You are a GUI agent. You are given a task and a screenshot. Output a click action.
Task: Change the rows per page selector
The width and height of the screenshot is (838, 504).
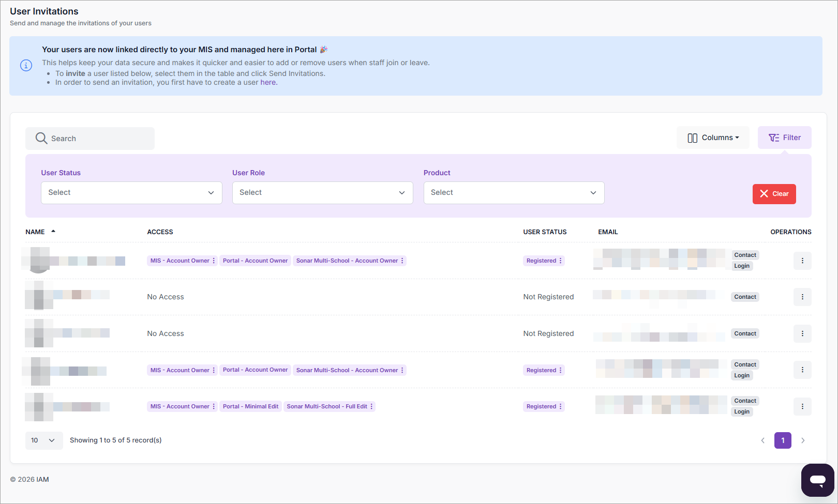point(44,440)
